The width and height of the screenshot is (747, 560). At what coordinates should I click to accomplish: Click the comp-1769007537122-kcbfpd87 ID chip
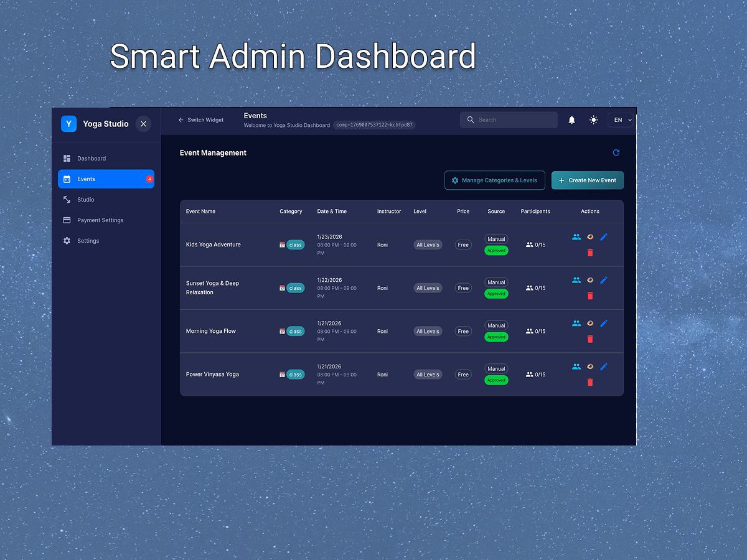pos(374,125)
